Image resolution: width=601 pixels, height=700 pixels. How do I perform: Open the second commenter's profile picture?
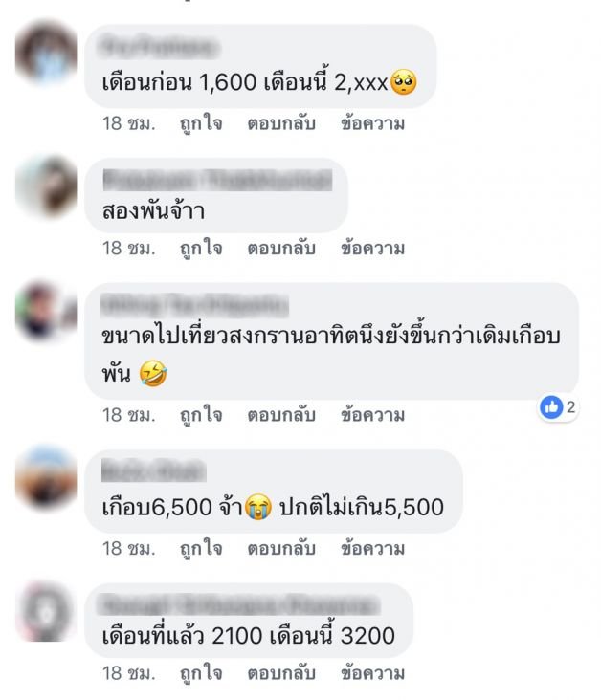46,186
